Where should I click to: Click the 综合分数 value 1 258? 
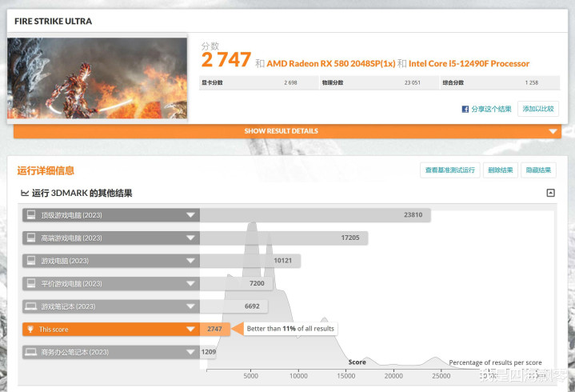pyautogui.click(x=531, y=83)
